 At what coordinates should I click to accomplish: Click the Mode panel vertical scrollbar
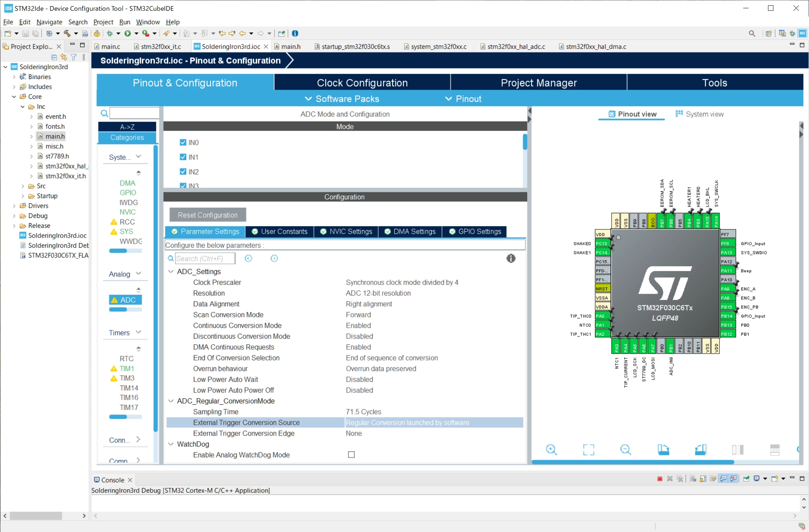point(525,142)
